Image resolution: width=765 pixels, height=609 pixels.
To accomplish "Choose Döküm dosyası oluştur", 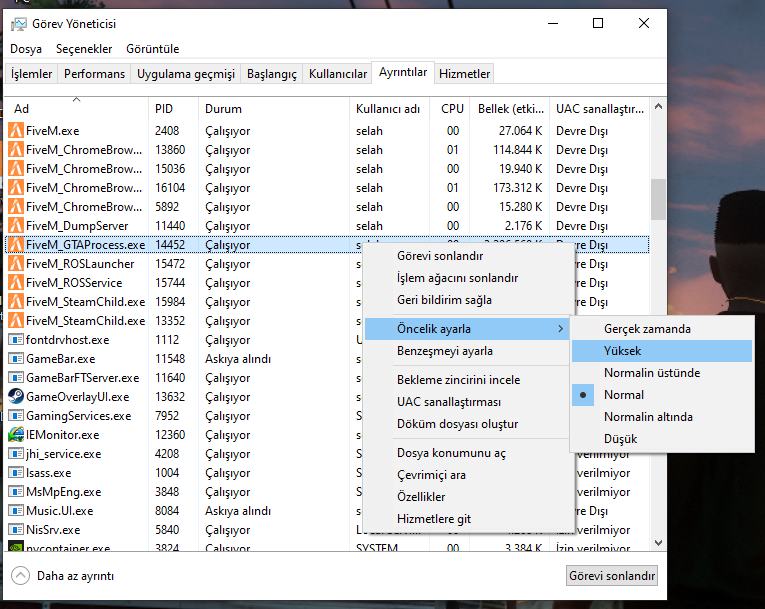I will [467, 424].
